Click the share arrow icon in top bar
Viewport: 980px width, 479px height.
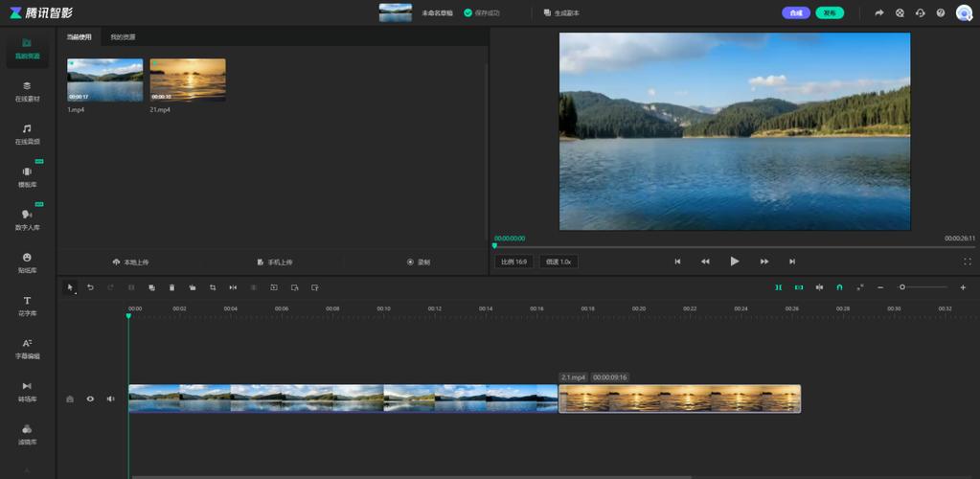pos(879,13)
